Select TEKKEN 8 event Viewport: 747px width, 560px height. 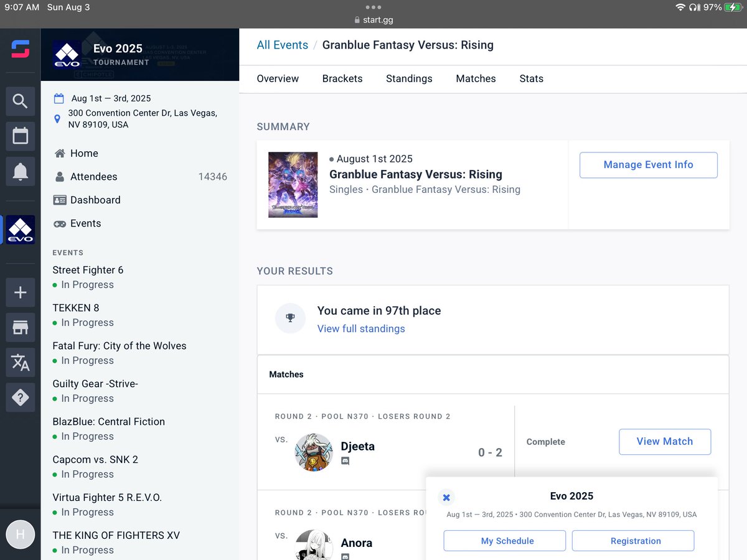[x=76, y=308]
